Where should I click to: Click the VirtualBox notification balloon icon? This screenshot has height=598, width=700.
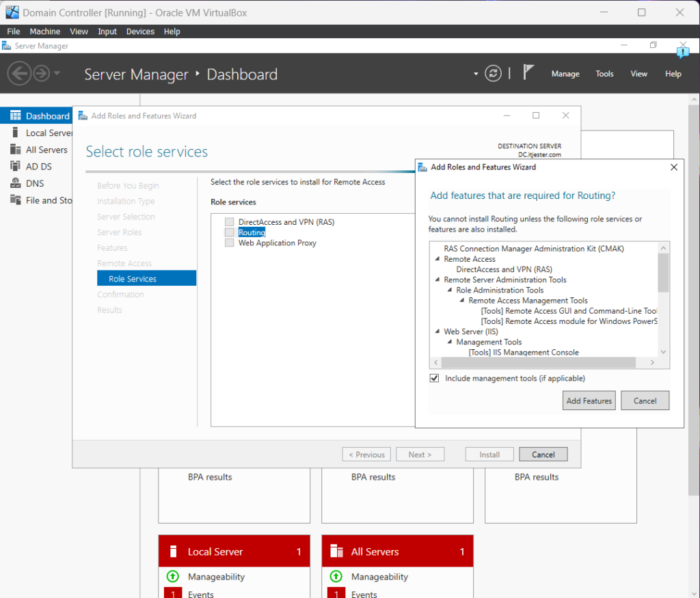683,52
